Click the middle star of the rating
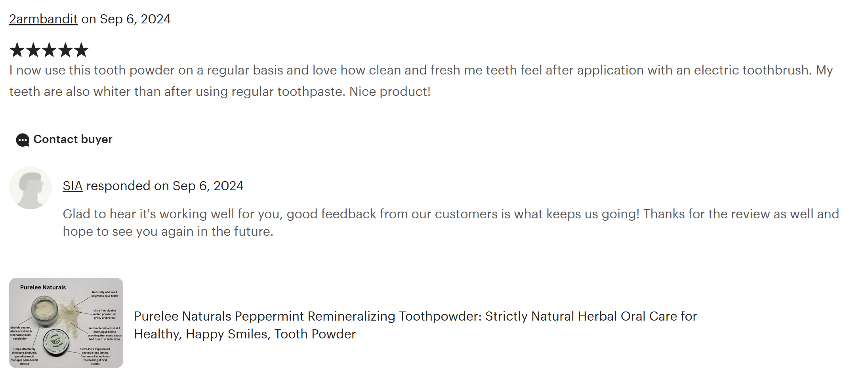This screenshot has height=384, width=868. click(x=49, y=50)
